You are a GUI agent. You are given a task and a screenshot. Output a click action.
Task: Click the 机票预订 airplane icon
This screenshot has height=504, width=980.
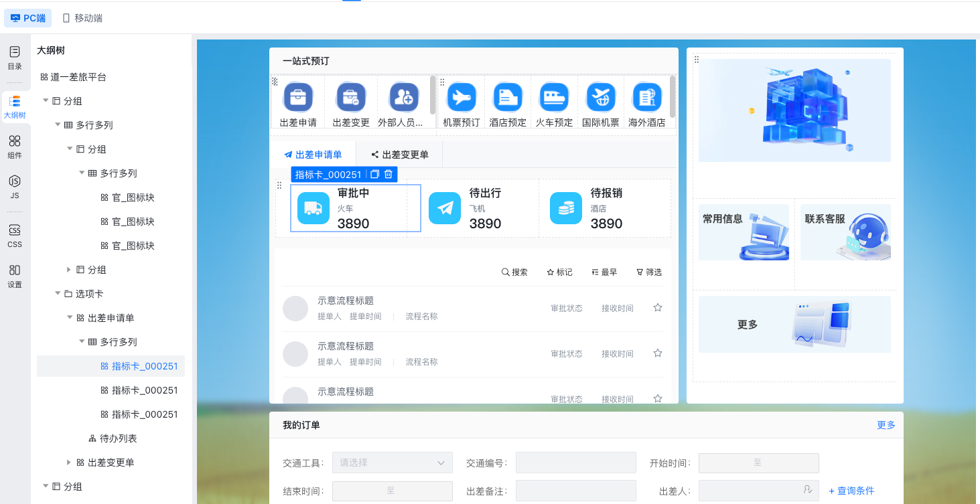(x=462, y=98)
